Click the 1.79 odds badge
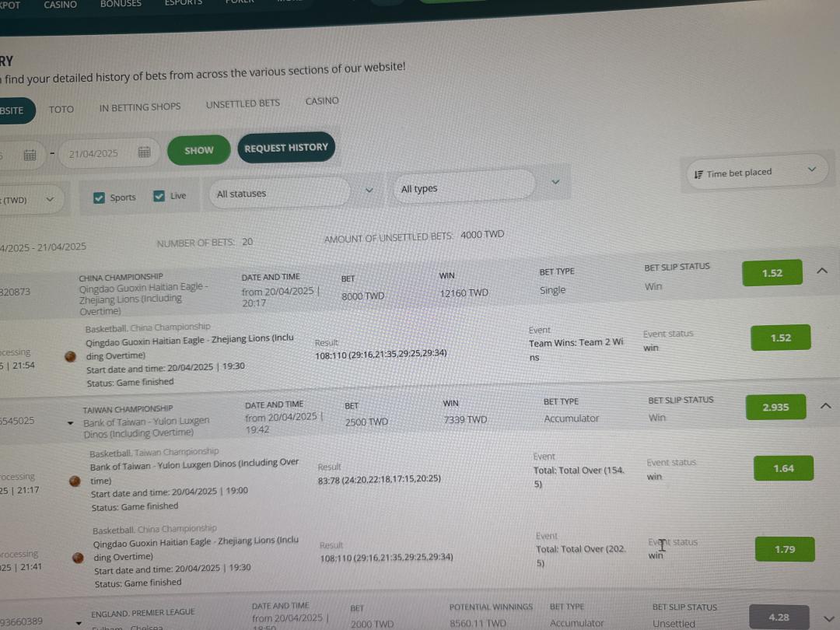The image size is (840, 630). coord(785,550)
